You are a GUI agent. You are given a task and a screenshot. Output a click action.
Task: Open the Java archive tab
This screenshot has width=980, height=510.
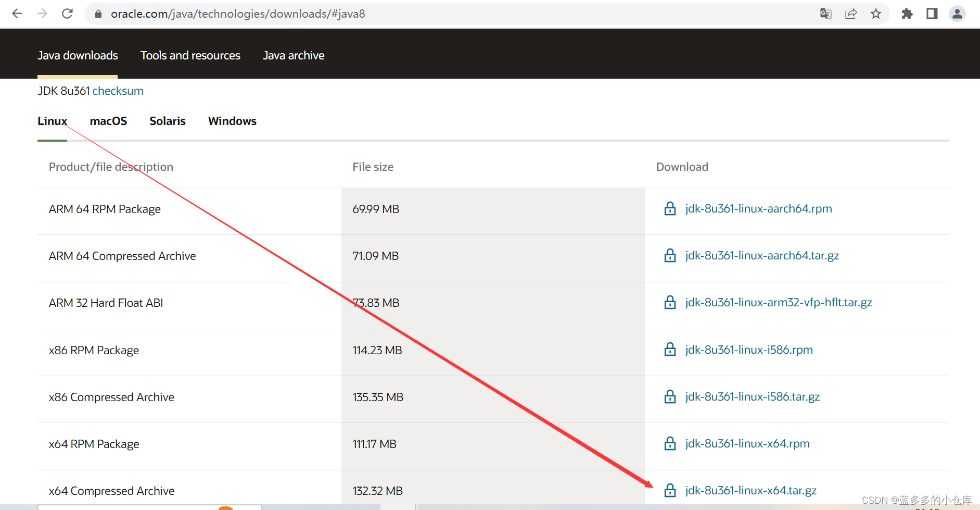(294, 55)
